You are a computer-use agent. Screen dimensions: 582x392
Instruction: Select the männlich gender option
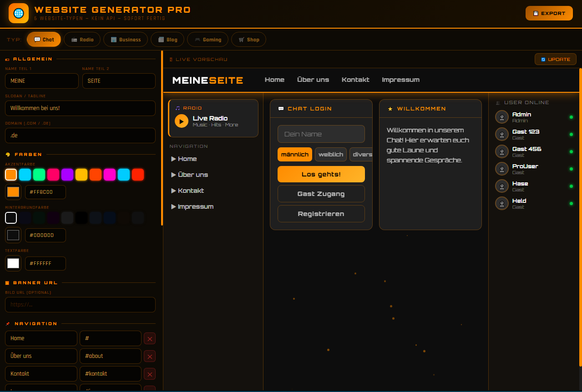pos(294,155)
